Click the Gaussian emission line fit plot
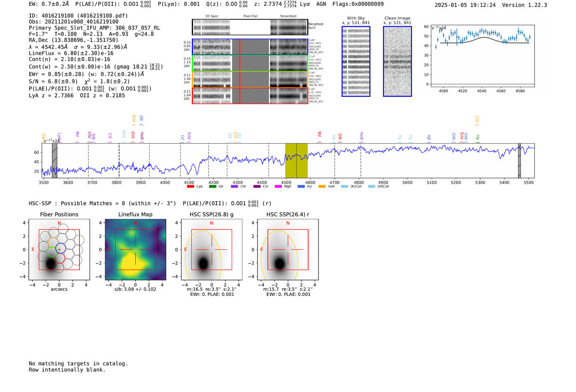 click(x=482, y=56)
